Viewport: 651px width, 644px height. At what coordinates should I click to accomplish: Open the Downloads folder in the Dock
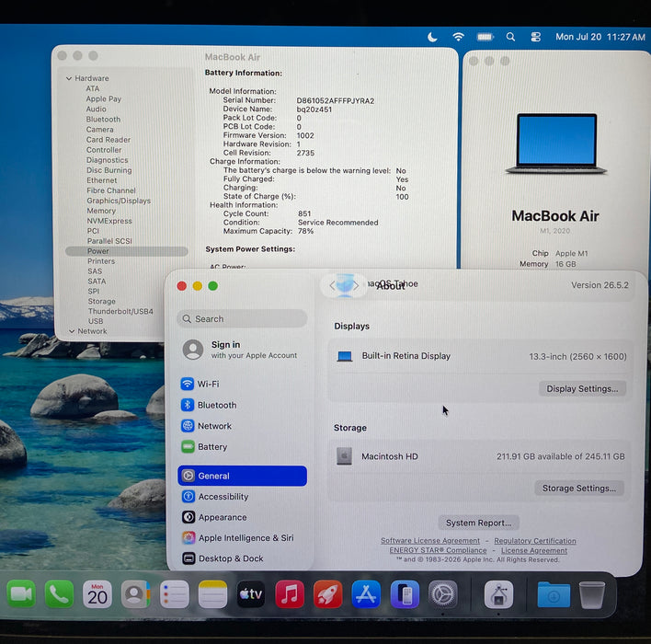(x=554, y=594)
